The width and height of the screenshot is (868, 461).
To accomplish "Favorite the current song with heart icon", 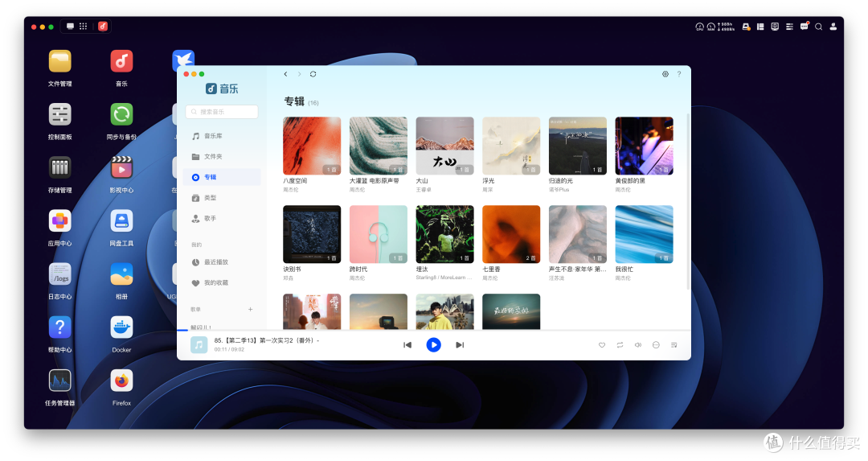I will click(x=602, y=344).
